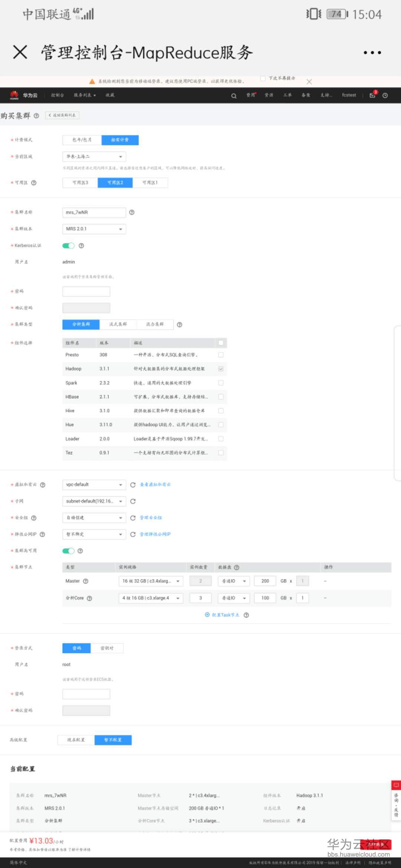This screenshot has height=868, width=401.
Task: Click the admin 密码 input field
Action: tap(86, 292)
